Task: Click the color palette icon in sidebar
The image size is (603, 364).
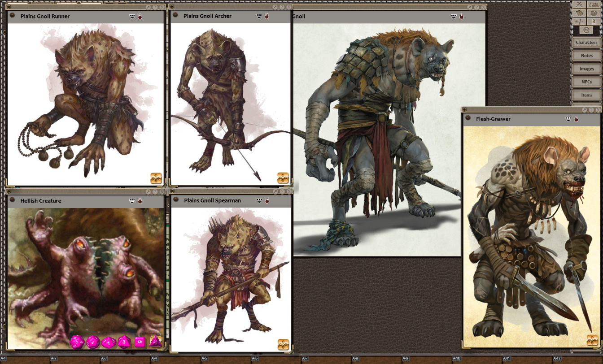Action: pos(593,13)
